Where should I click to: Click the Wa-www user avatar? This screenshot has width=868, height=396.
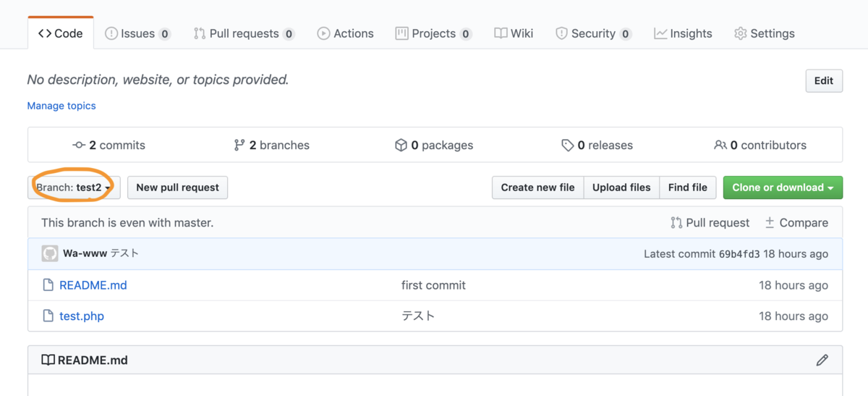[x=49, y=253]
